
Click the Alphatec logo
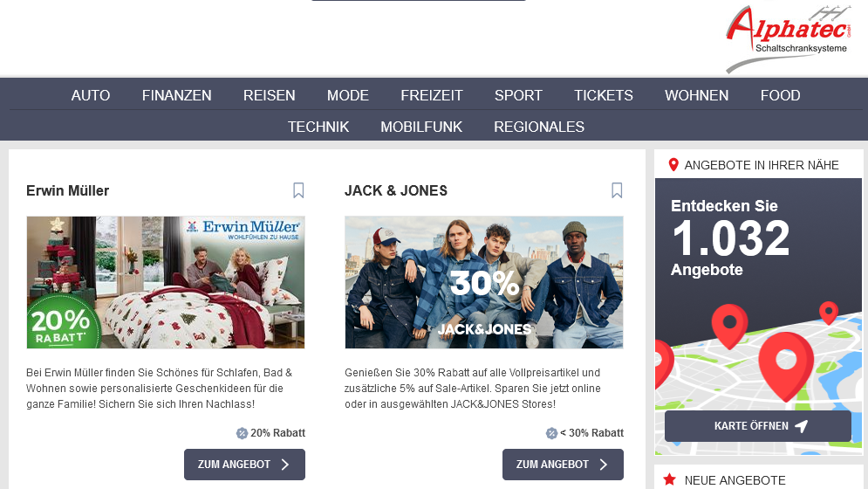[x=789, y=38]
